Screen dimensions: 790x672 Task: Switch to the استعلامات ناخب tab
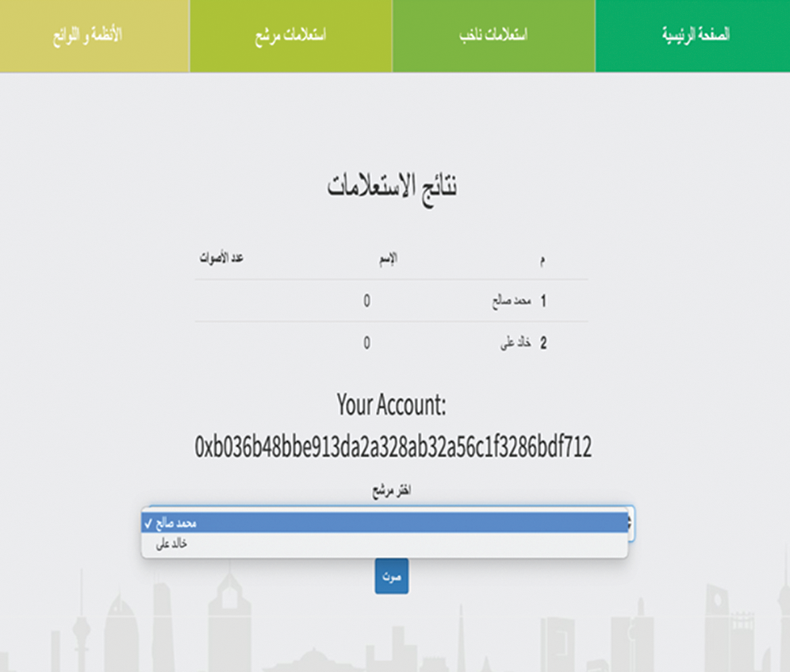(x=493, y=36)
